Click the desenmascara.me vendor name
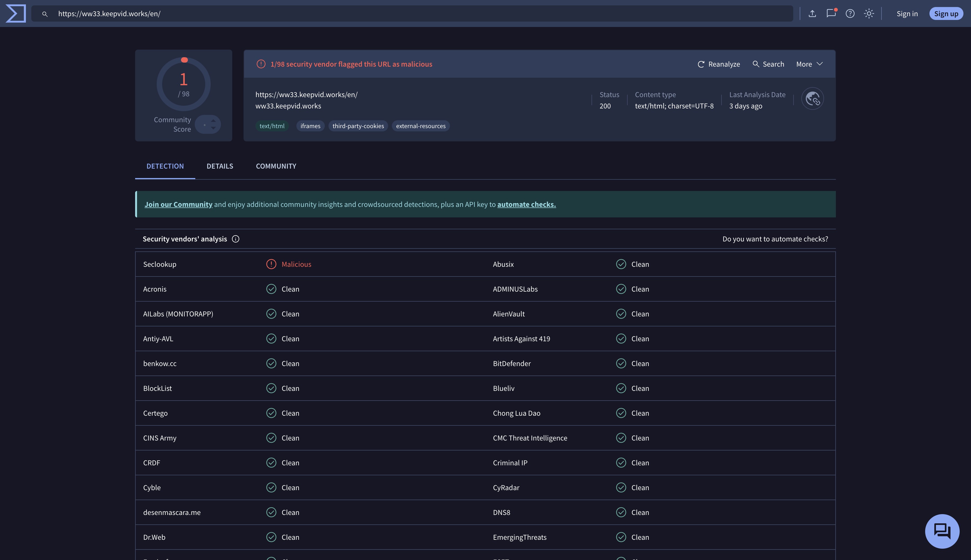The width and height of the screenshot is (971, 560). (x=172, y=512)
